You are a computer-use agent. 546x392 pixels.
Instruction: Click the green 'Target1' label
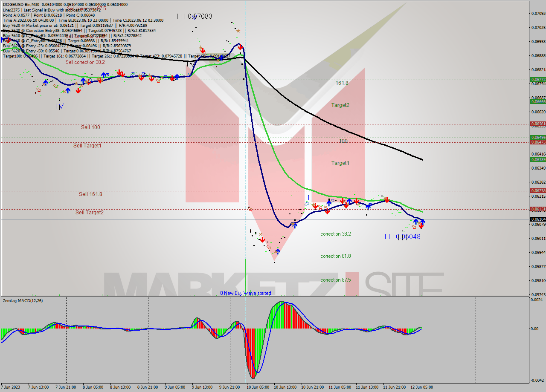340,163
